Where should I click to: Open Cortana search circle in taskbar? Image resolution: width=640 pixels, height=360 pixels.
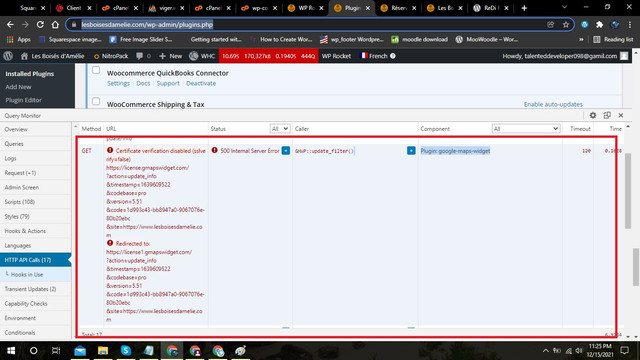tap(33, 351)
